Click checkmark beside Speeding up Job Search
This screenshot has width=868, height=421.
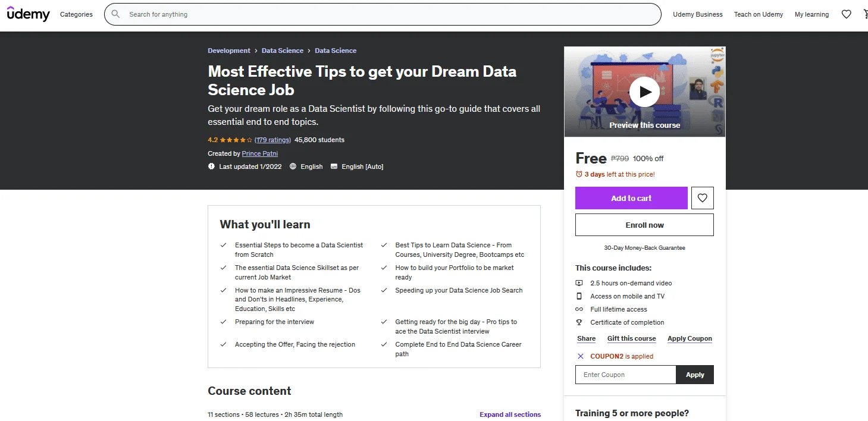pyautogui.click(x=384, y=290)
